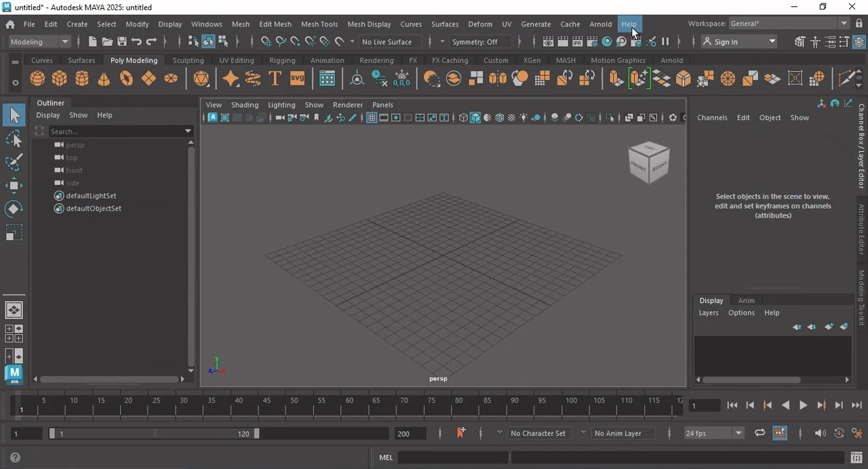
Task: Add a polygon Type text tool
Action: [x=275, y=78]
